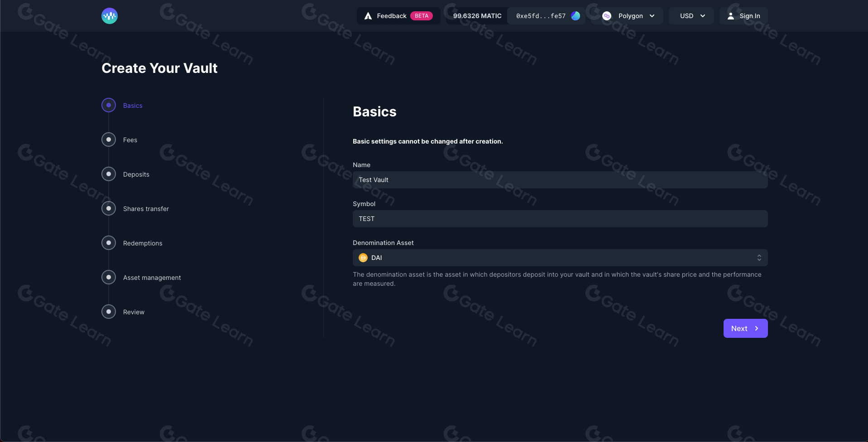This screenshot has height=442, width=868.
Task: Open the USD currency dropdown
Action: click(x=691, y=16)
